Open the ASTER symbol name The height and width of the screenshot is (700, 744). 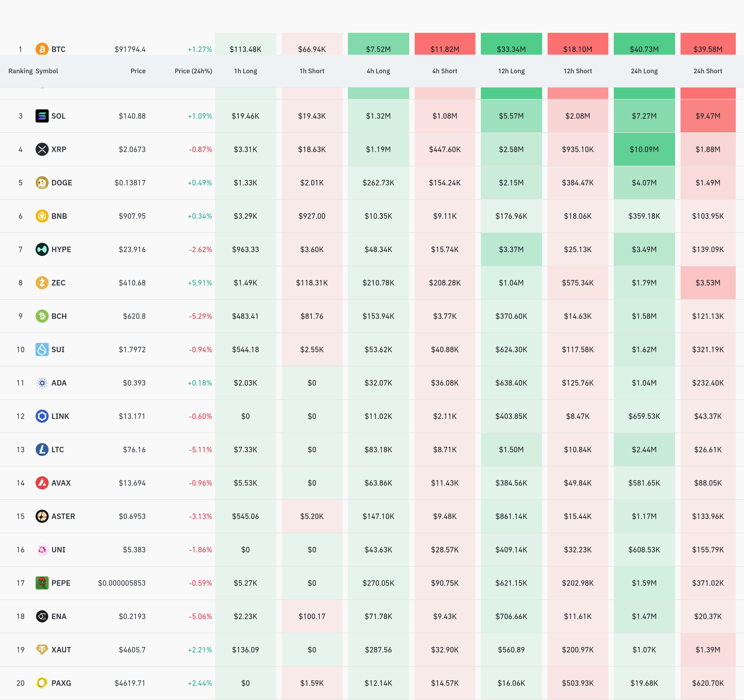pyautogui.click(x=63, y=516)
